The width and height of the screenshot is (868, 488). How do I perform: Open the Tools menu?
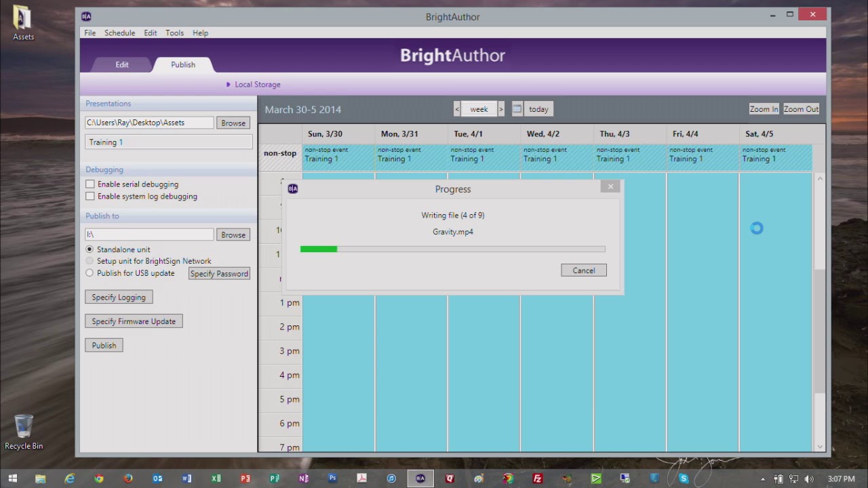coord(174,33)
